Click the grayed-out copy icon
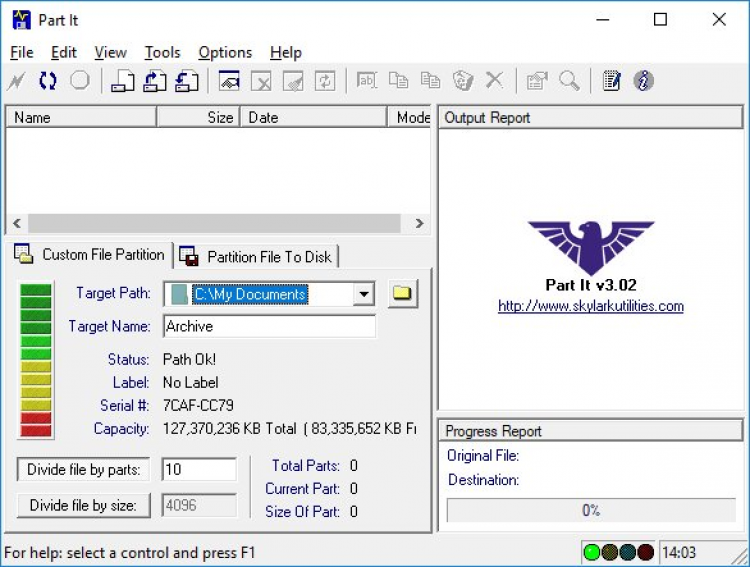The height and width of the screenshot is (567, 750). pyautogui.click(x=398, y=80)
